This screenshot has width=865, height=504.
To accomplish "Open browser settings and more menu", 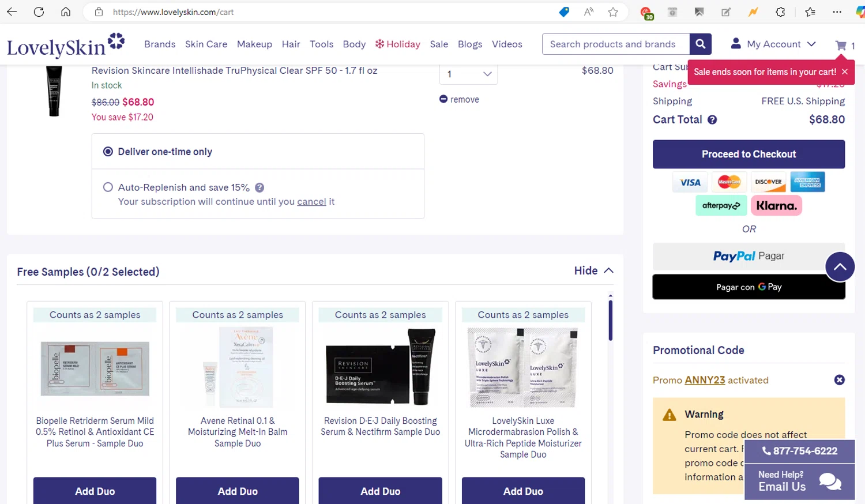I will tap(837, 12).
